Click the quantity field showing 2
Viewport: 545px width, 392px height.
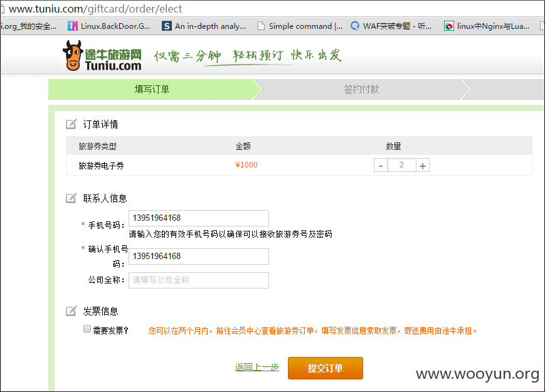[x=402, y=165]
